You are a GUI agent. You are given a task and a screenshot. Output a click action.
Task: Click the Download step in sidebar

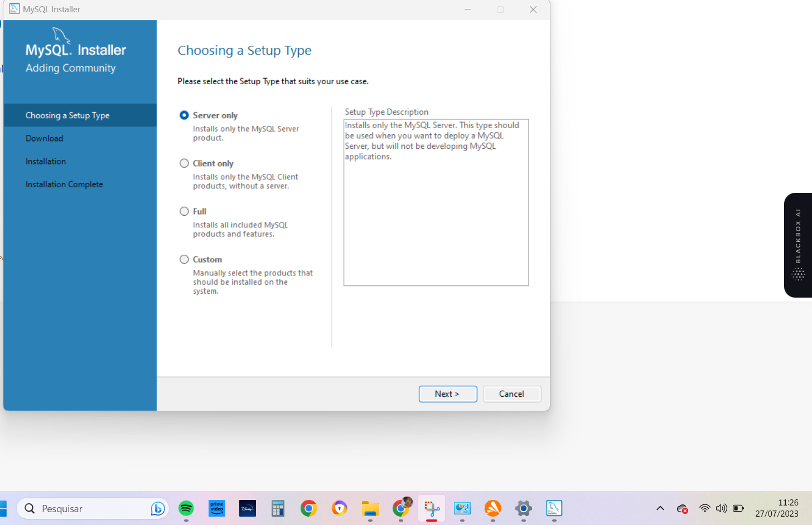[45, 138]
